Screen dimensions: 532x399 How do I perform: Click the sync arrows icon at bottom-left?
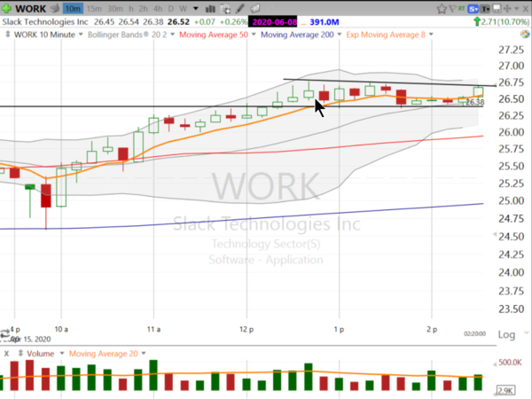click(4, 333)
